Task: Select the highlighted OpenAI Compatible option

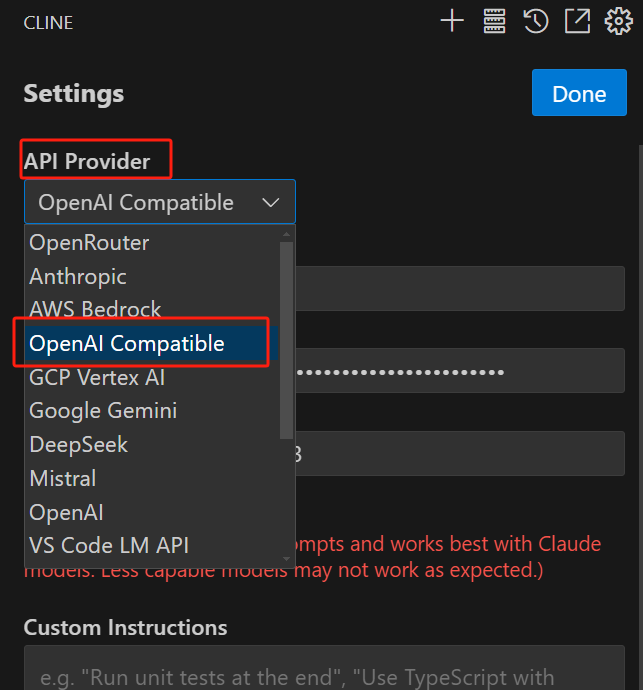Action: [127, 344]
